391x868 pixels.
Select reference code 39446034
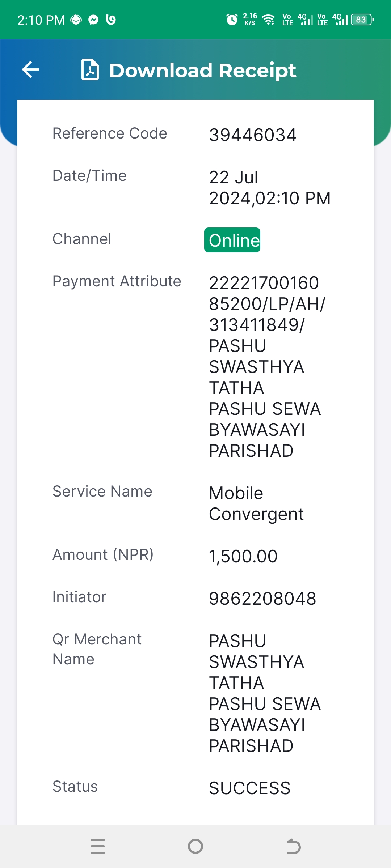253,135
